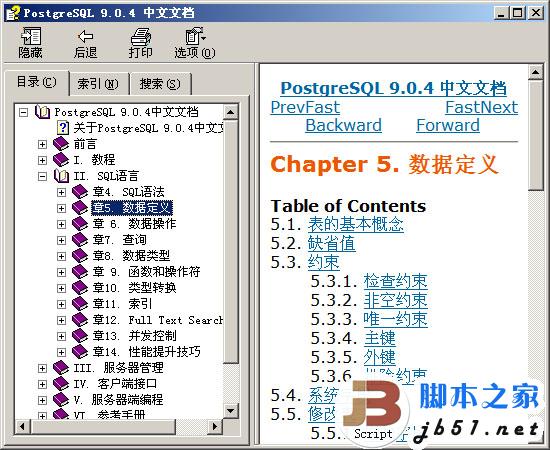This screenshot has height=450, width=550.
Task: Collapse the II. SQL语言 tree node
Action: 42,176
